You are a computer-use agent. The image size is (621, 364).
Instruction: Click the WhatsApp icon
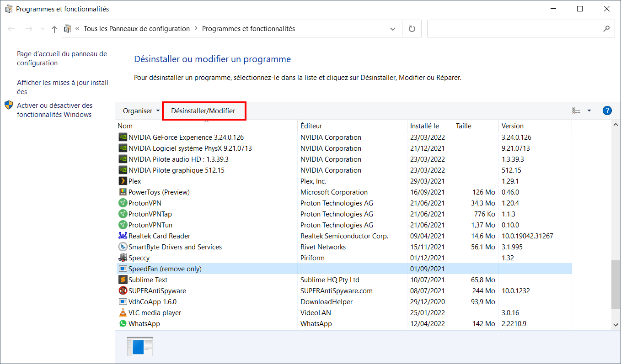click(123, 324)
